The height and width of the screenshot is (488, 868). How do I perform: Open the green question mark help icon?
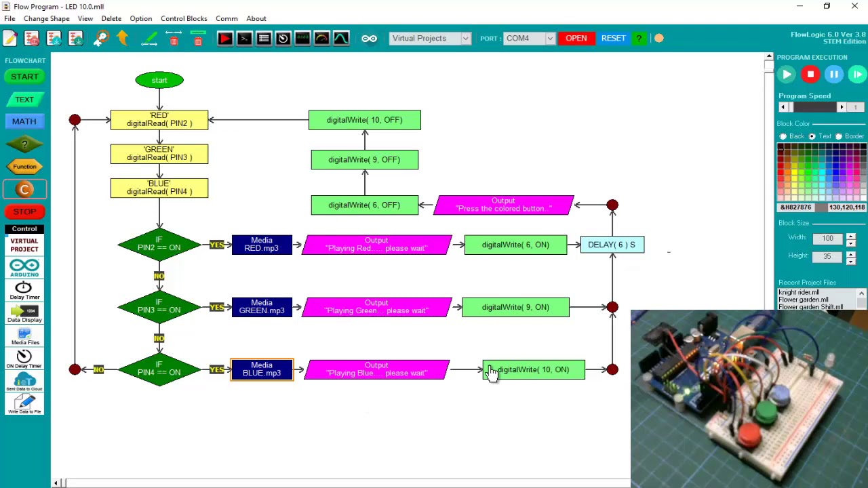point(639,39)
